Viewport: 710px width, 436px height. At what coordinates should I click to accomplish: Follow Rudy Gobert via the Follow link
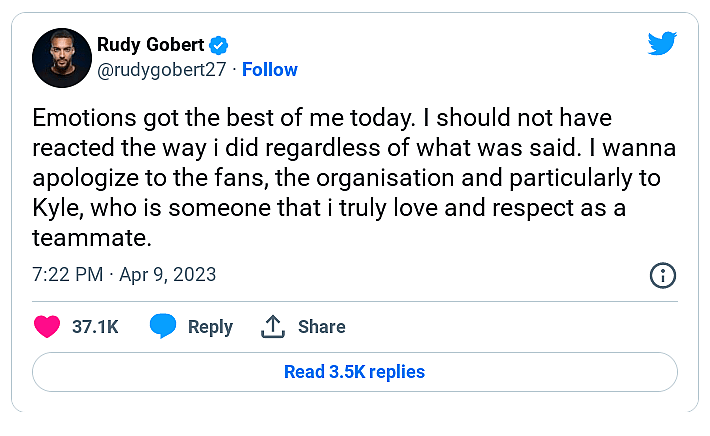pos(270,70)
